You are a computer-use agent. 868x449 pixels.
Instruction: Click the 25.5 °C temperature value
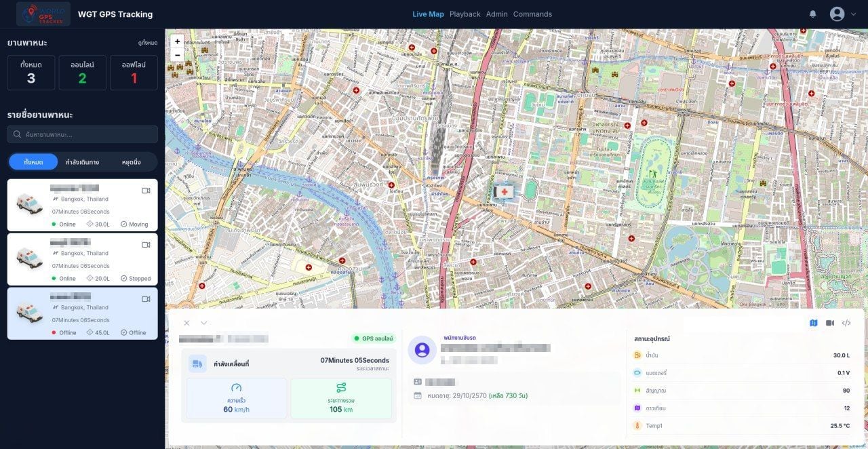pos(840,425)
